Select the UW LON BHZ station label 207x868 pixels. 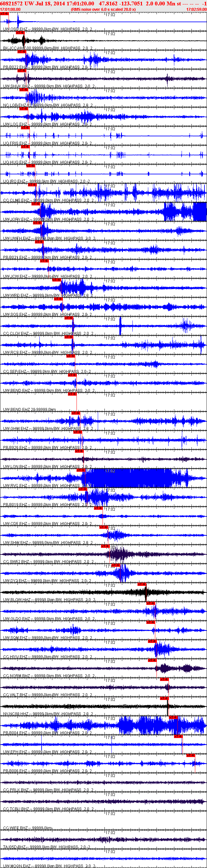coord(47,467)
